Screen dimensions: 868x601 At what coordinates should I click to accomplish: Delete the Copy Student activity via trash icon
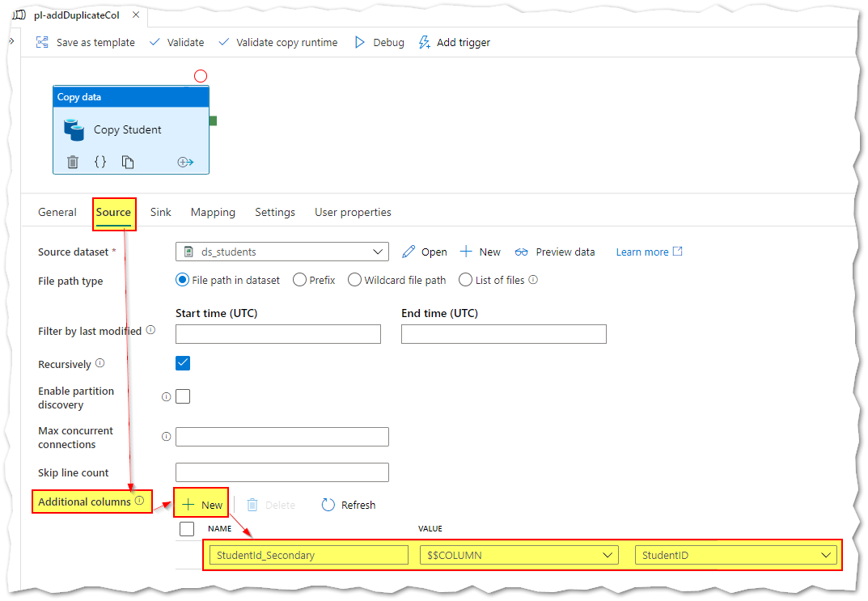[73, 162]
